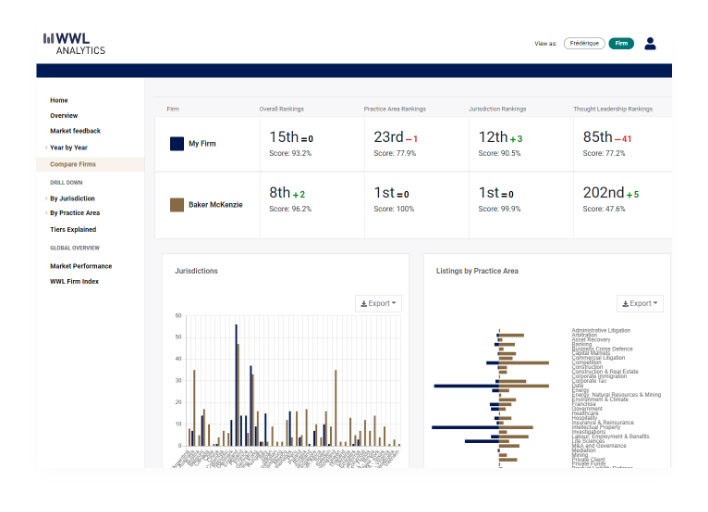
Task: Open the Tiers Explained page
Action: [x=73, y=229]
